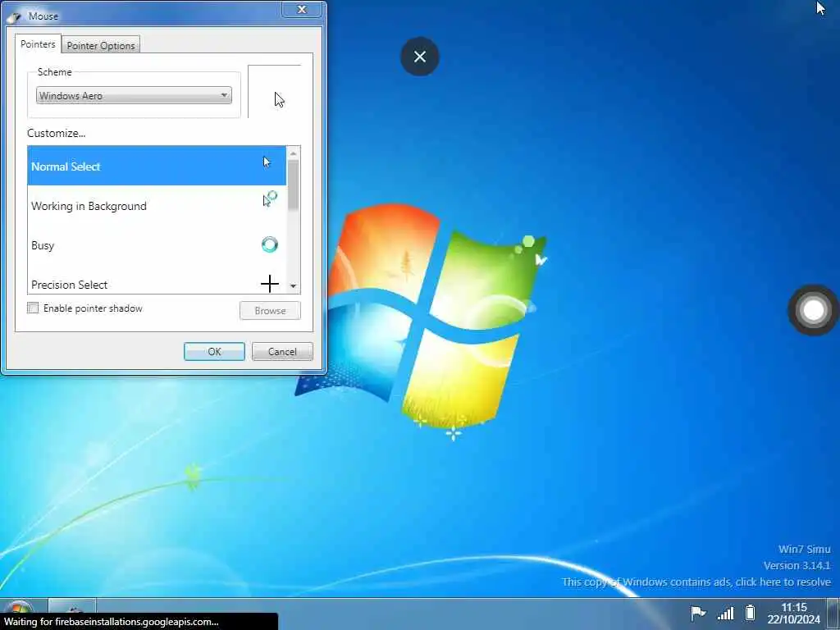
Task: Click the pointer list scroll down arrow
Action: click(x=293, y=286)
